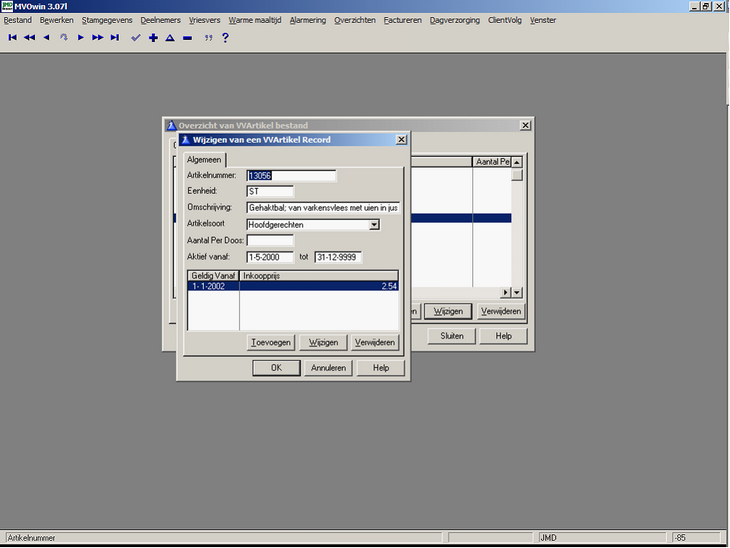This screenshot has height=548, width=730.
Task: Click the Aktief vanaf date field
Action: (x=270, y=257)
